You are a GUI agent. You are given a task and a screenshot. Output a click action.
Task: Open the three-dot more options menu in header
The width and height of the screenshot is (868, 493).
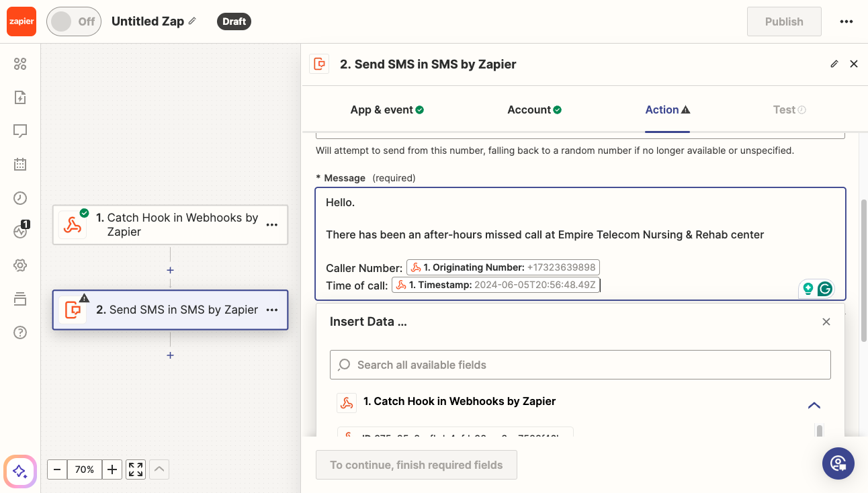[x=846, y=21]
